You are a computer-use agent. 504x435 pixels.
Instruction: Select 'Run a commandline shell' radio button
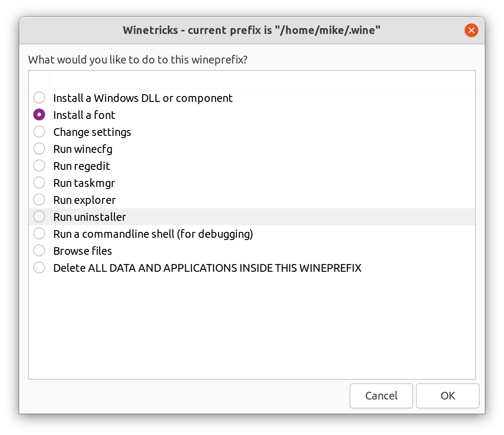click(x=39, y=234)
